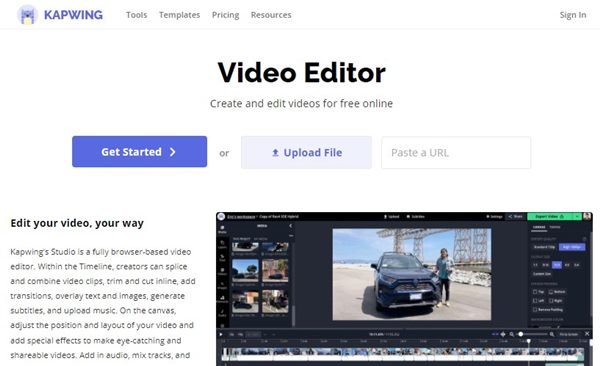Click the timeline play button

221,334
